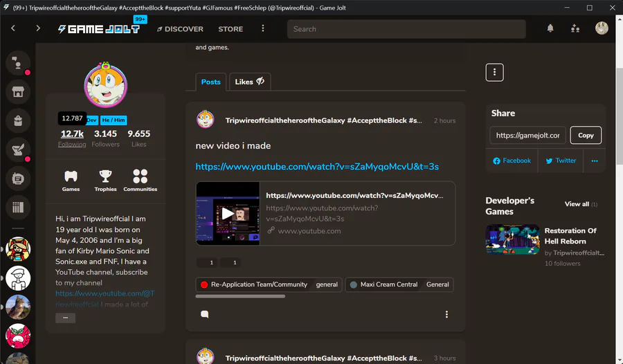Share the profile on Facebook
This screenshot has height=364, width=623.
(x=512, y=161)
